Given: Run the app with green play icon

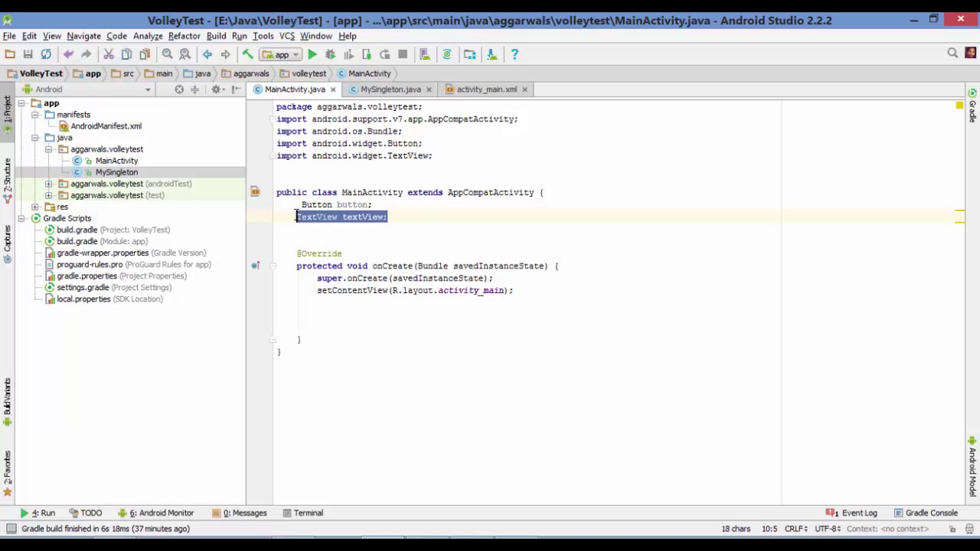Looking at the screenshot, I should (x=312, y=54).
